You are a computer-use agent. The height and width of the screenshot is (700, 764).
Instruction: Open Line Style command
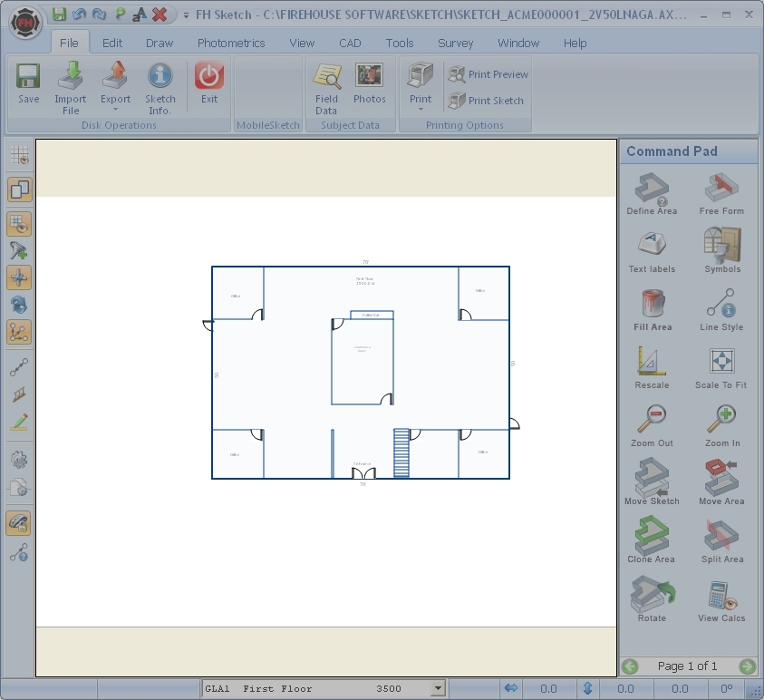coord(721,310)
